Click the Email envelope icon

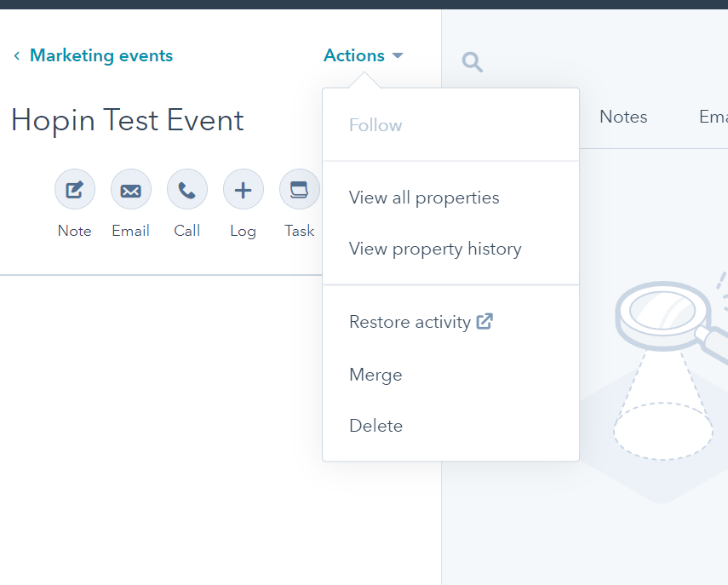(x=131, y=189)
